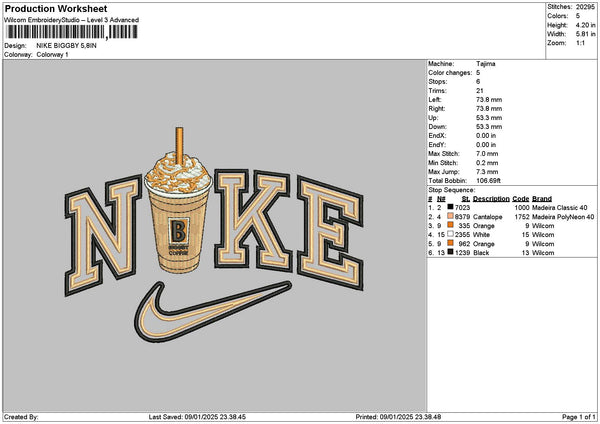Click the barcode in the worksheet header
Screen dimensions: 600x424
(x=71, y=32)
